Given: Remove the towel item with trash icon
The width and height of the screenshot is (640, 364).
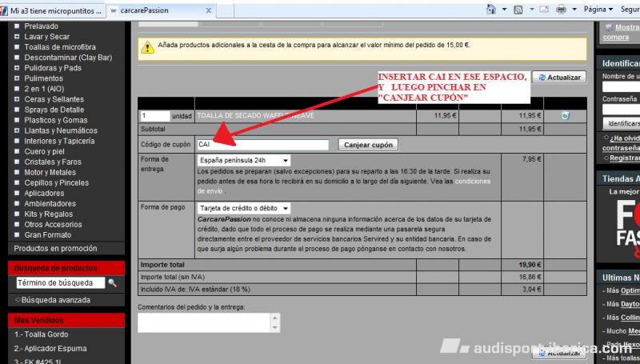Looking at the screenshot, I should click(x=566, y=116).
